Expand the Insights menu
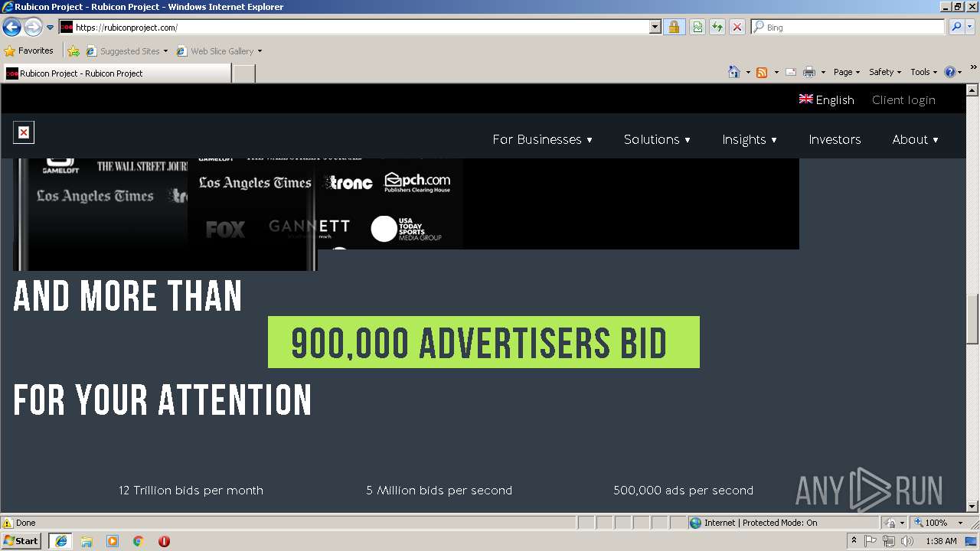This screenshot has width=980, height=551. (750, 139)
